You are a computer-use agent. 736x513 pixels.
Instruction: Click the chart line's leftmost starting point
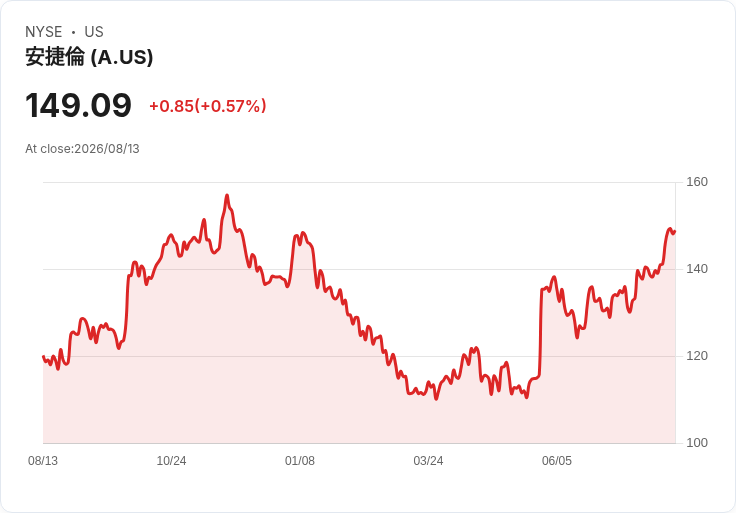(x=43, y=357)
